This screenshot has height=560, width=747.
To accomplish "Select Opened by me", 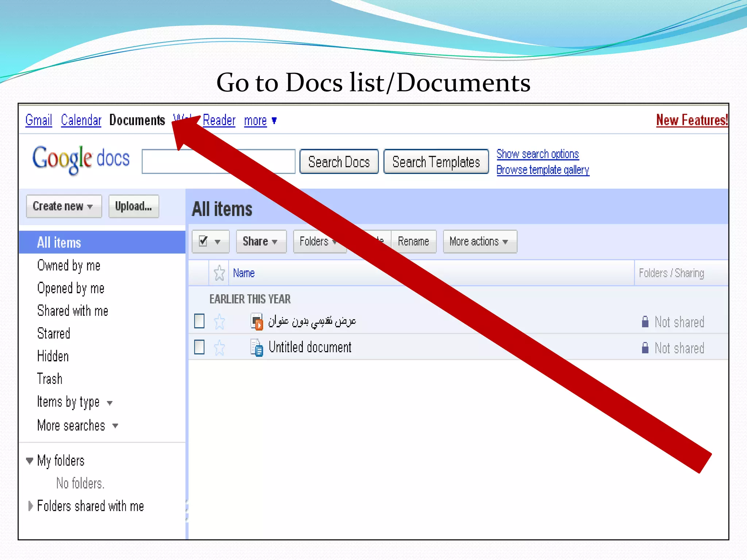I will click(x=71, y=288).
